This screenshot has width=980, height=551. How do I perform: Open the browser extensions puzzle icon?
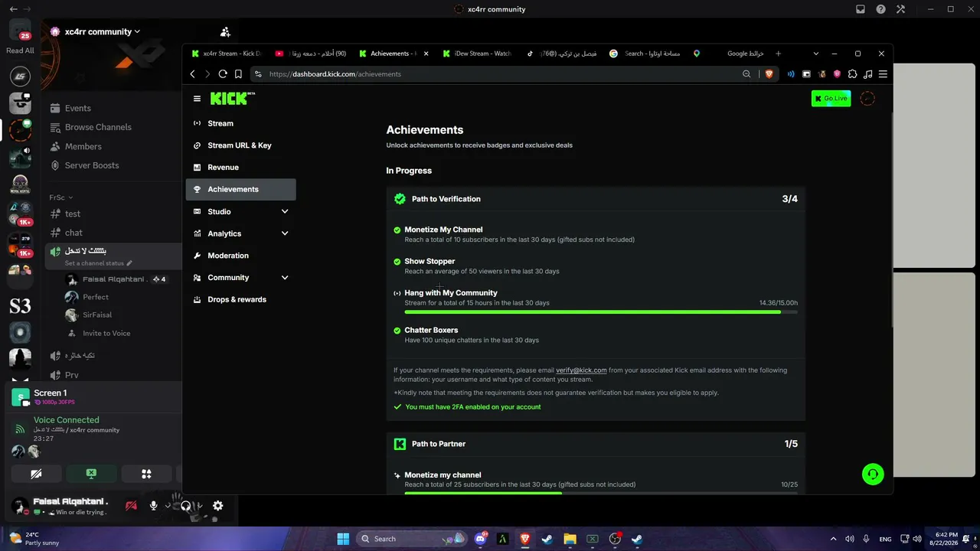853,74
